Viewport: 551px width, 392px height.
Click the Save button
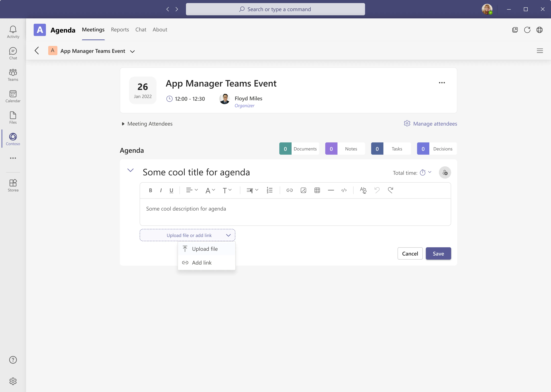pos(438,253)
